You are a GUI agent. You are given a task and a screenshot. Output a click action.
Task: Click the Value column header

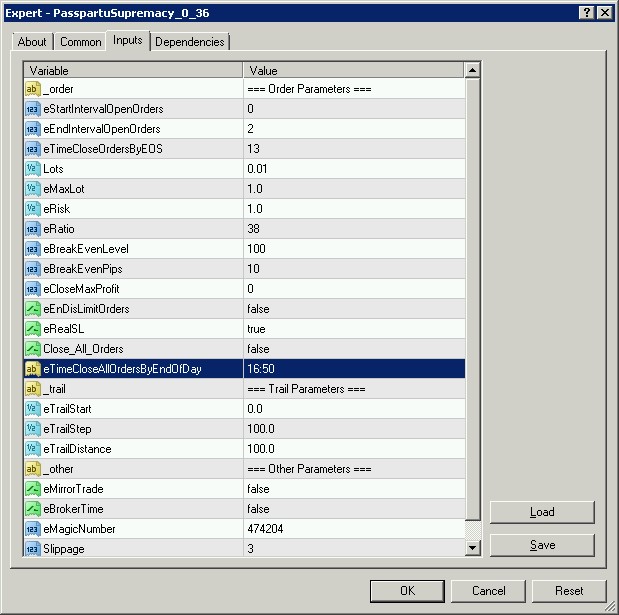[x=354, y=71]
